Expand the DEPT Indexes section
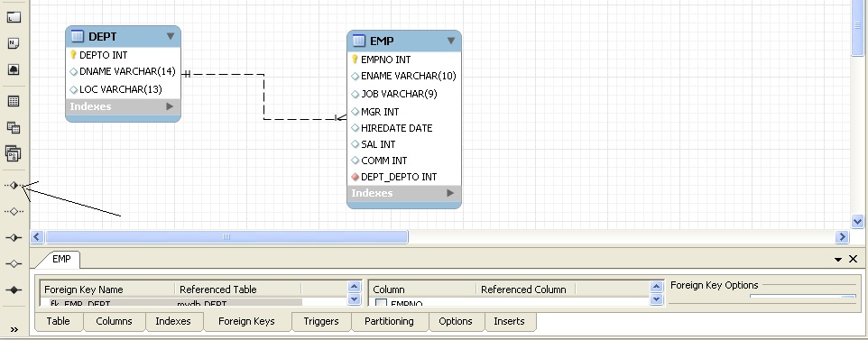 coord(170,106)
